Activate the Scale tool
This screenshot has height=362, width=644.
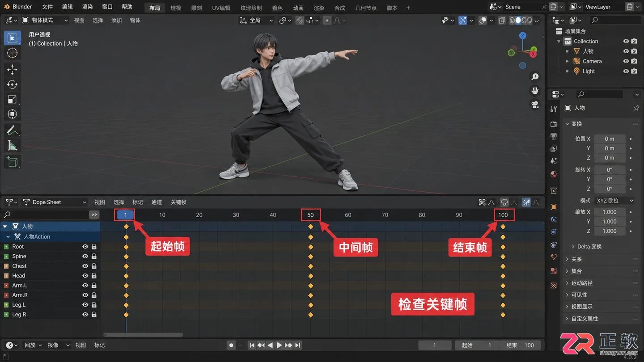13,99
